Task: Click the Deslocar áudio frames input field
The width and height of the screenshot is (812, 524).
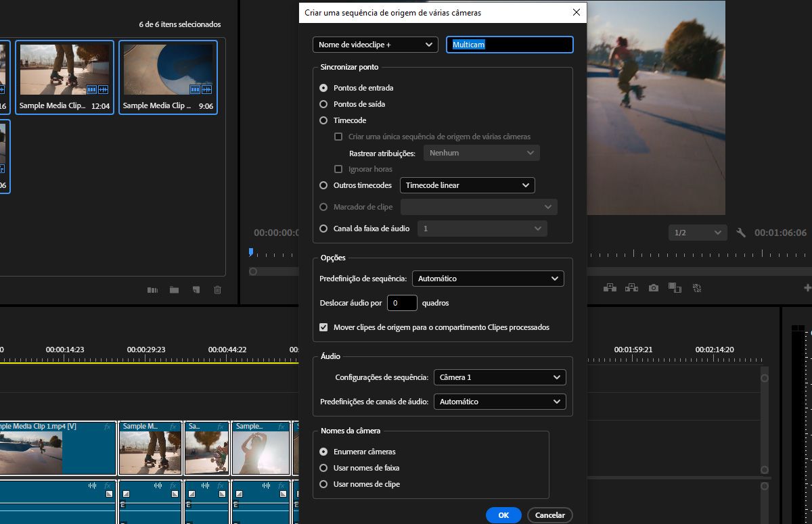Action: click(x=402, y=303)
